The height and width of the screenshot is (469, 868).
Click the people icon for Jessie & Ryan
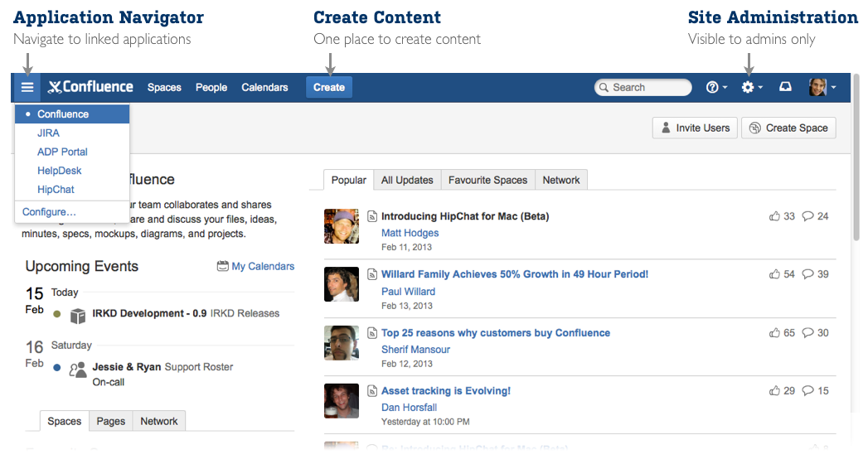[78, 370]
